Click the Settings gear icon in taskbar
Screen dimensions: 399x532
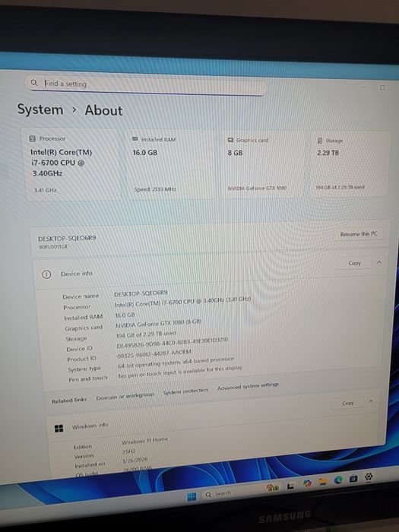(369, 477)
